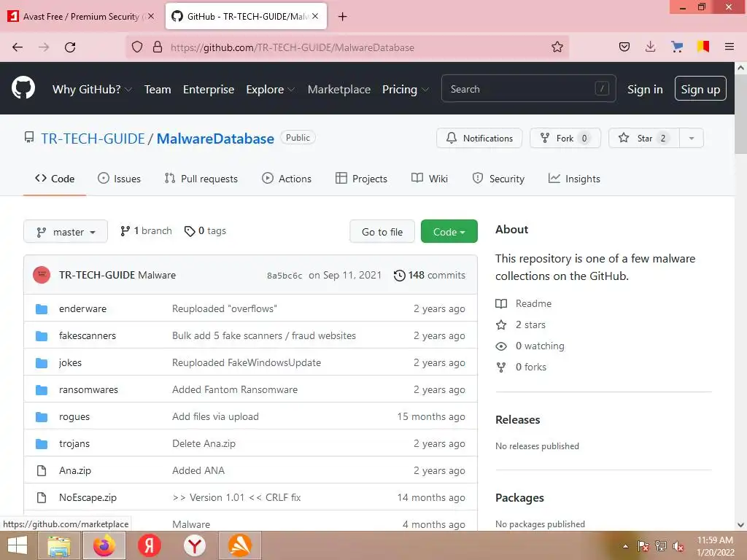Expand the Explore menu
747x560 pixels.
[x=270, y=89]
